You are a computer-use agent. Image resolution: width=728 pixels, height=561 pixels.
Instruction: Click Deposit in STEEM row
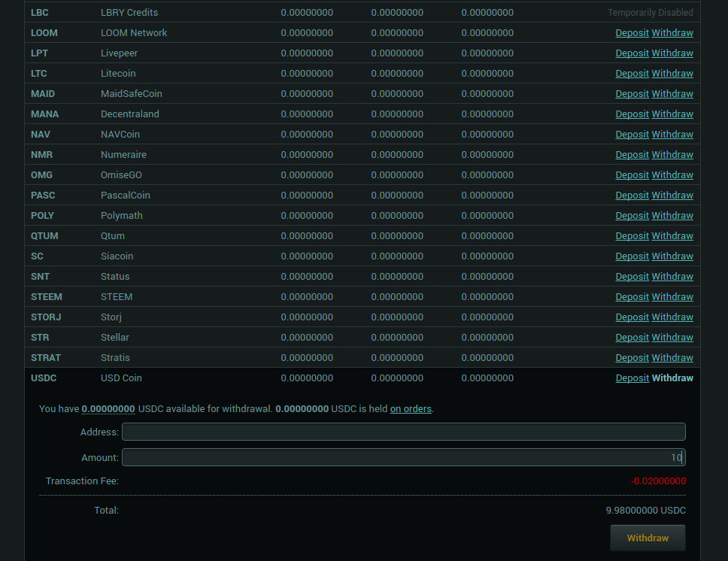click(632, 297)
